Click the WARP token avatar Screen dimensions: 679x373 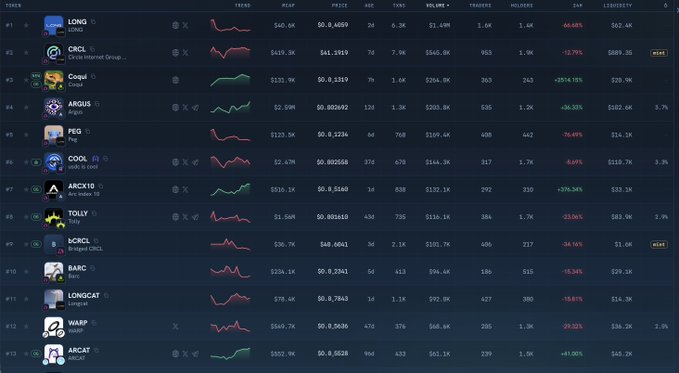[54, 327]
